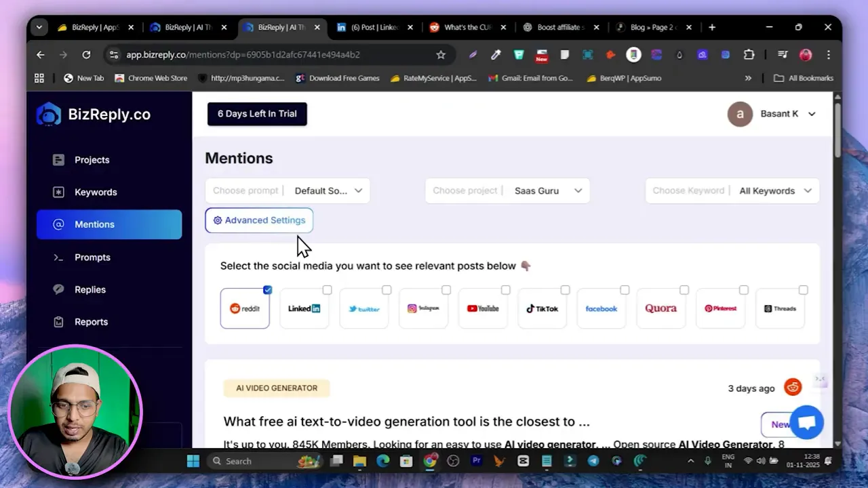Open the All Keywords dropdown
Viewport: 868px width, 488px height.
pyautogui.click(x=773, y=190)
